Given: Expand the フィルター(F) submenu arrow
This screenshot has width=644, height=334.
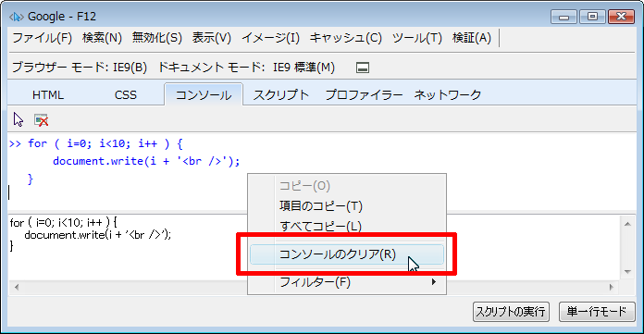Looking at the screenshot, I should tap(434, 282).
